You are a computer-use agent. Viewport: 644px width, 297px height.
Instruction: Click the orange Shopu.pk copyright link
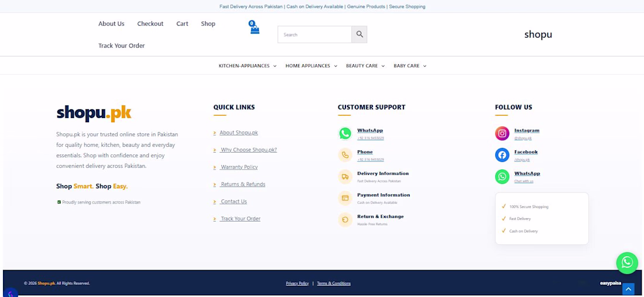click(x=46, y=284)
